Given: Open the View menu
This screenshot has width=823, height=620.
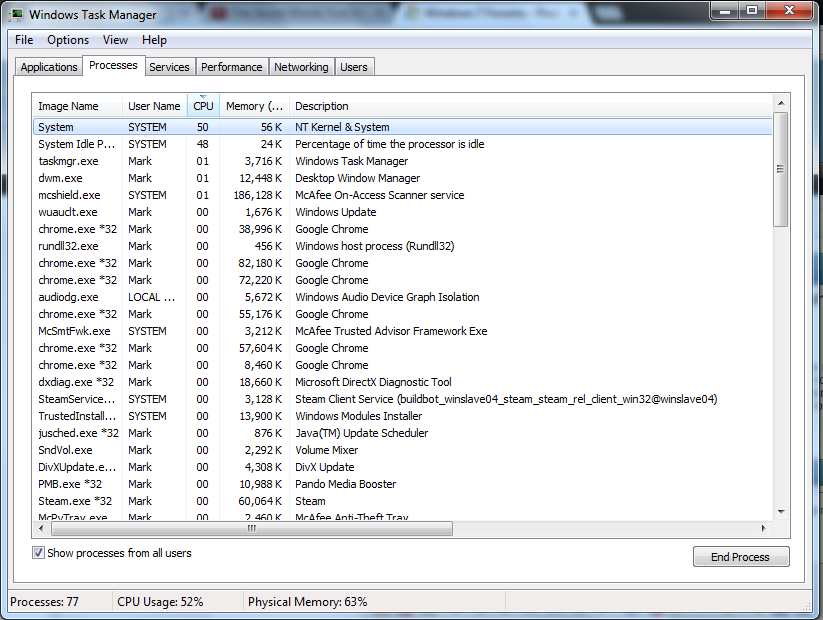Looking at the screenshot, I should pos(115,40).
